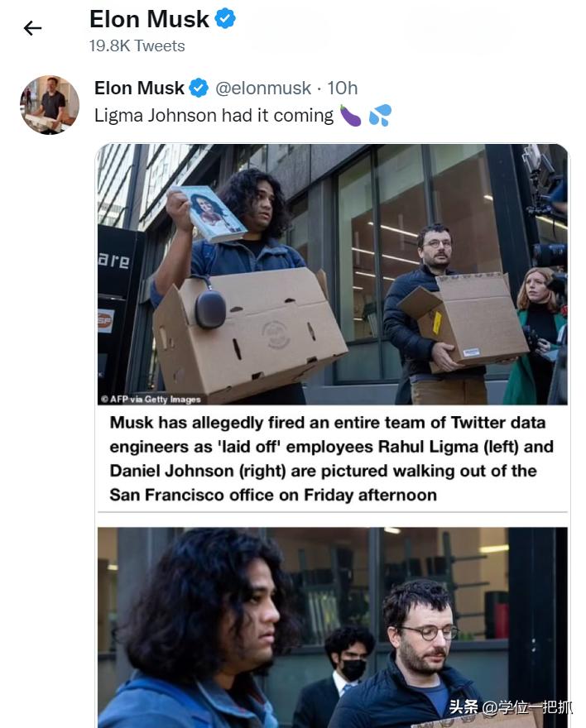Click the eggplant emoji in the tweet
Viewport: 586px width, 728px height.
pos(350,116)
